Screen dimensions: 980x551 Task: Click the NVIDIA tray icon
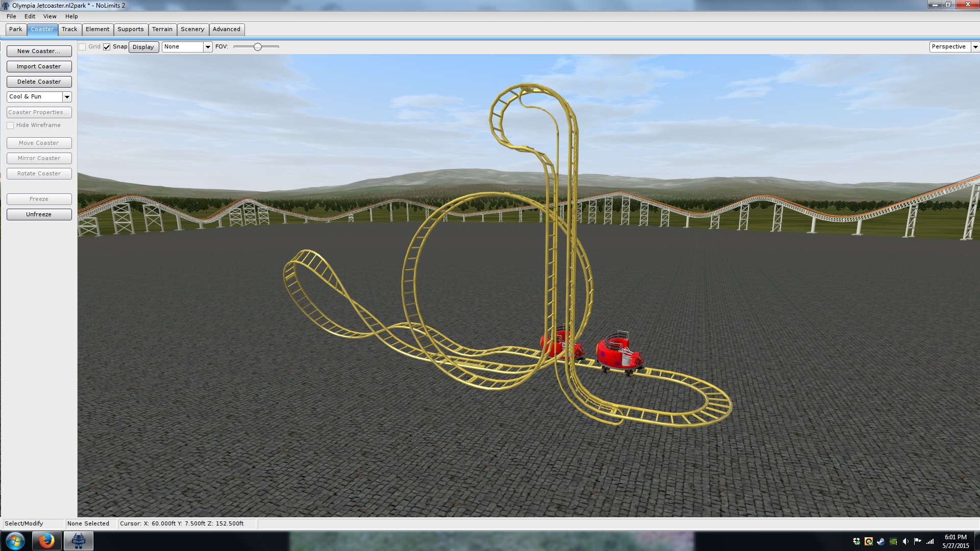(x=893, y=541)
